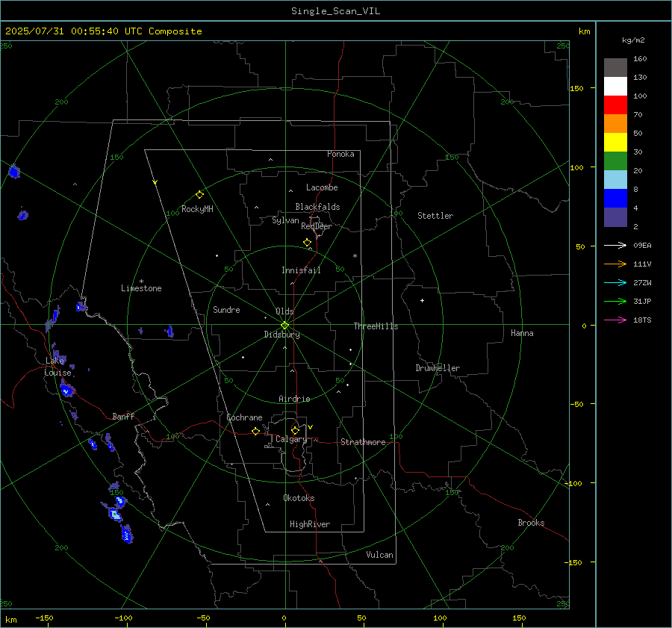Click the Vulcan label
Screen dimensions: 672x628
(379, 555)
